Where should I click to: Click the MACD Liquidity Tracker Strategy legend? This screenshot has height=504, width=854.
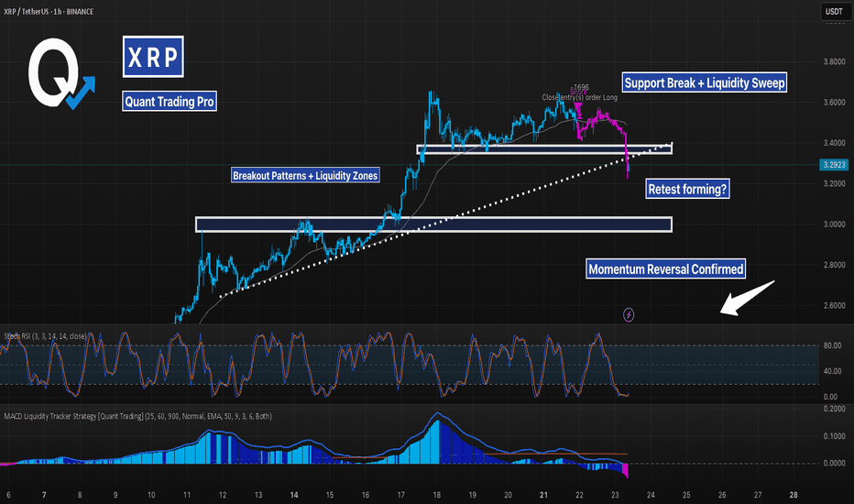point(137,416)
